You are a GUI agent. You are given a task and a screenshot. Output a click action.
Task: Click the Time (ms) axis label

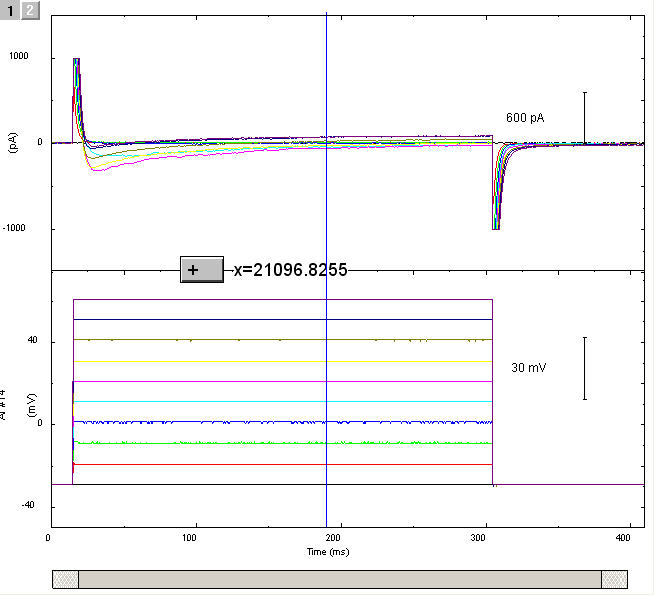pos(328,551)
